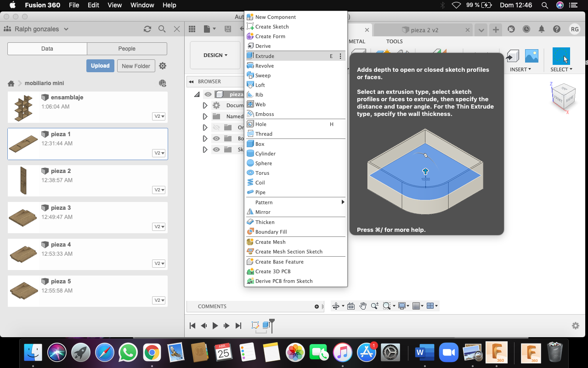Open a new design tab with plus
The width and height of the screenshot is (588, 368).
point(496,29)
